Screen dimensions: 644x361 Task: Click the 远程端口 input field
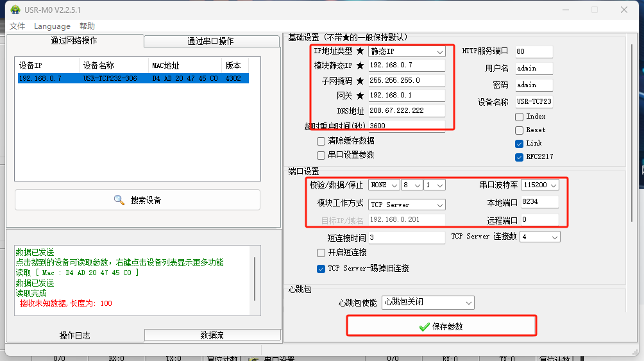[539, 220]
